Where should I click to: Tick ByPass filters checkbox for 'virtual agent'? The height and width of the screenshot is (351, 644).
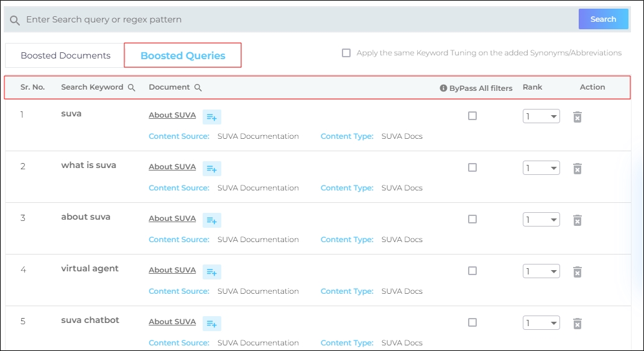tap(472, 271)
